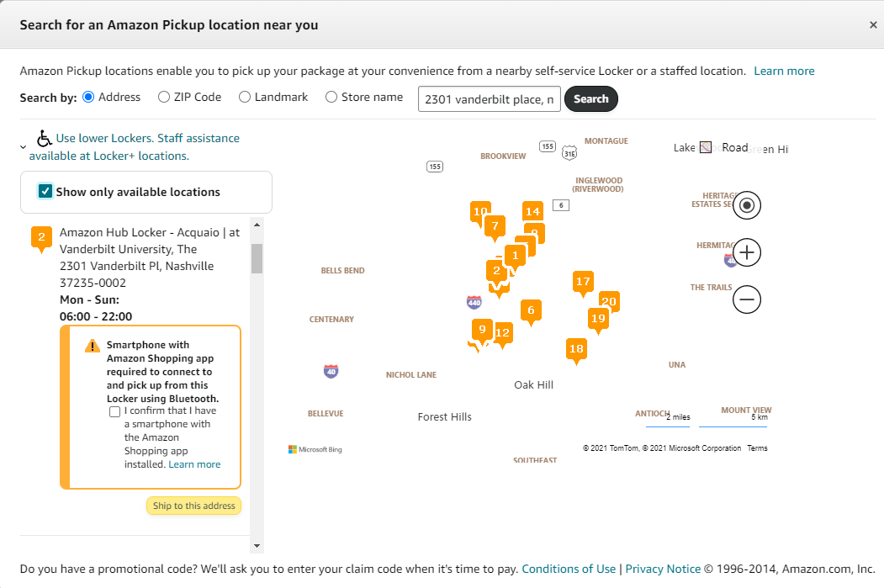Select map marker number 6
884x588 pixels.
click(x=531, y=310)
